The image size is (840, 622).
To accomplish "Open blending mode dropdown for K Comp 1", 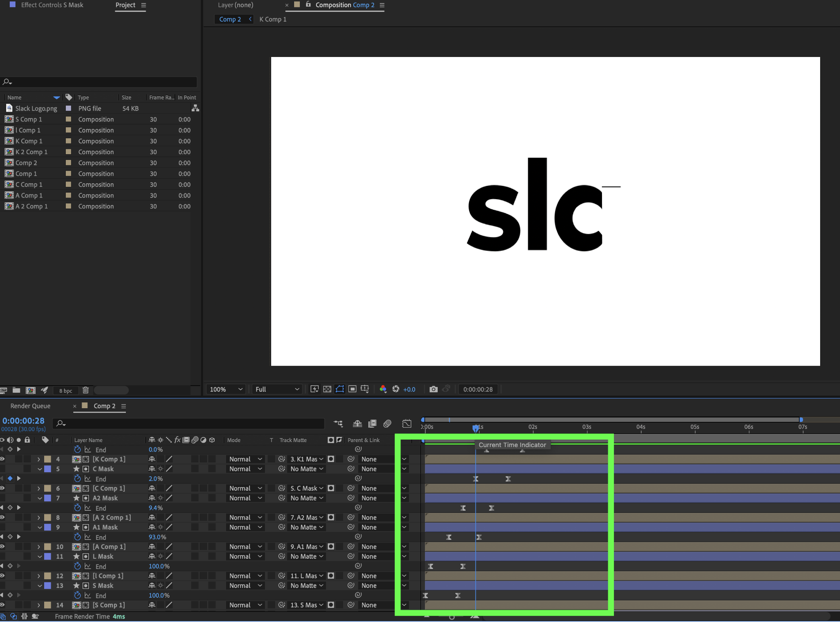I will tap(246, 459).
